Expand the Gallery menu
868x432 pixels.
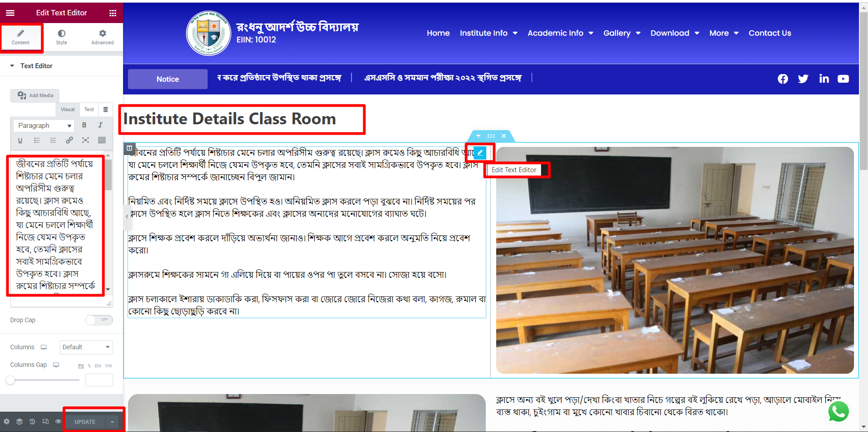click(622, 33)
